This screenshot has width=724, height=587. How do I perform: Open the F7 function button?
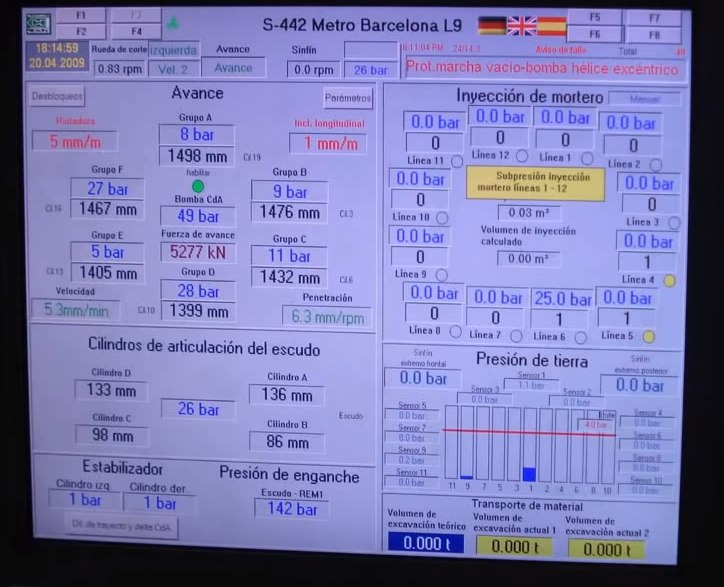click(x=654, y=18)
